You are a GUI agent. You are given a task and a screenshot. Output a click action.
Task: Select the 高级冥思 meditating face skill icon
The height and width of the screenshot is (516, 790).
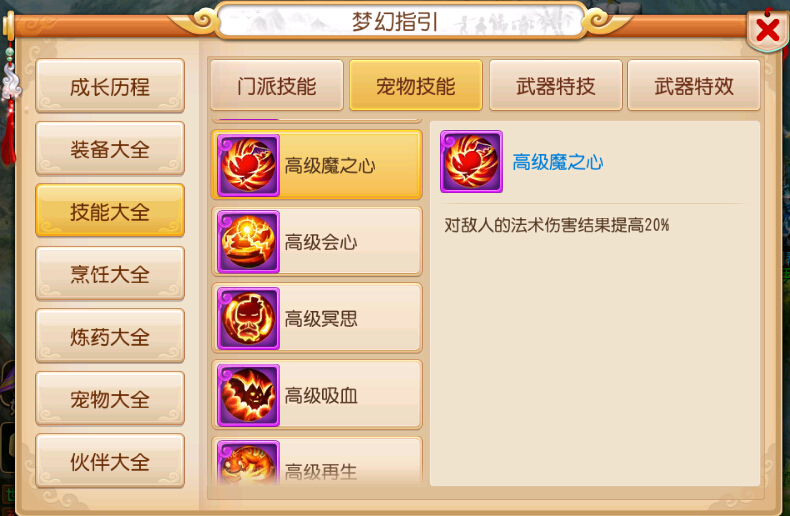coord(248,318)
